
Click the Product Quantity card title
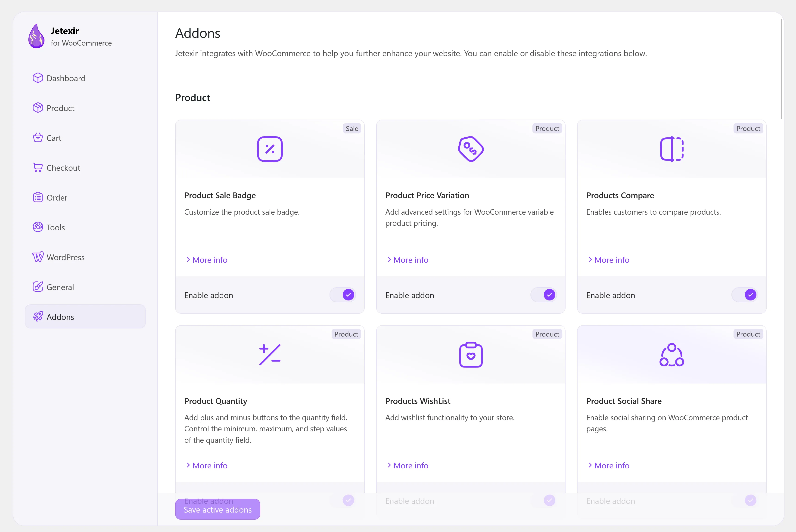[x=216, y=401]
